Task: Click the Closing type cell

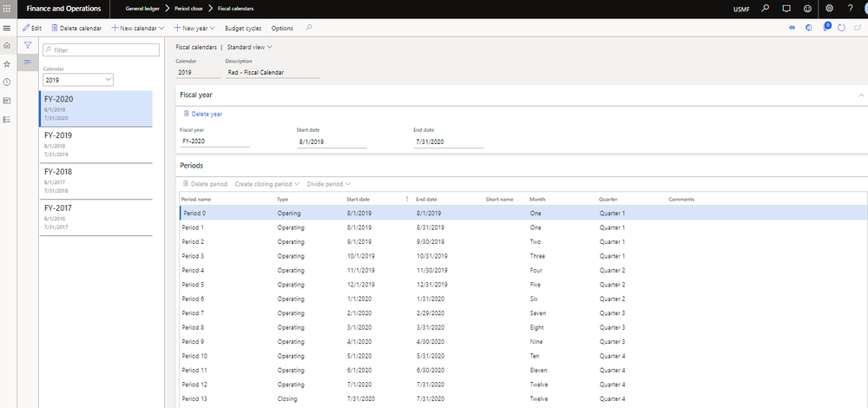Action: [x=287, y=398]
